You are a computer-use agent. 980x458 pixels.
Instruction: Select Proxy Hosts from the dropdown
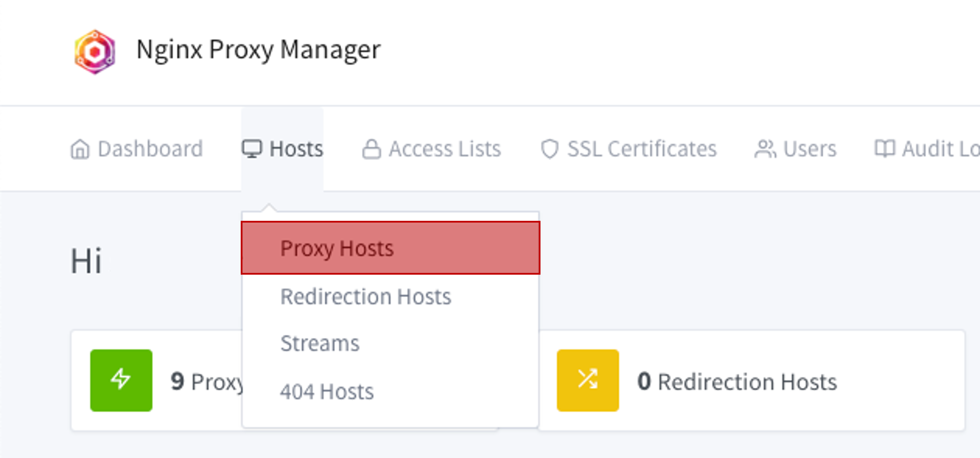tap(337, 248)
